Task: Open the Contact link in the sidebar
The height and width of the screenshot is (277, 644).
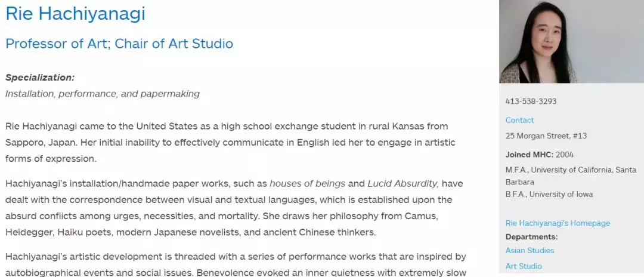Action: pyautogui.click(x=519, y=120)
